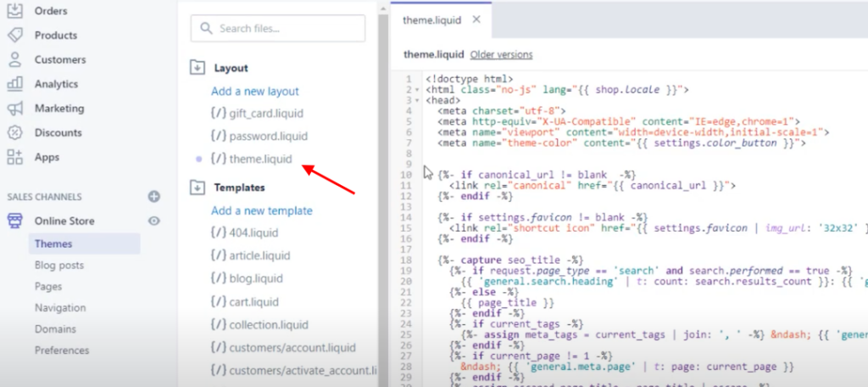The height and width of the screenshot is (387, 868).
Task: Click theme.liquid filename heading above editor
Action: [x=433, y=54]
